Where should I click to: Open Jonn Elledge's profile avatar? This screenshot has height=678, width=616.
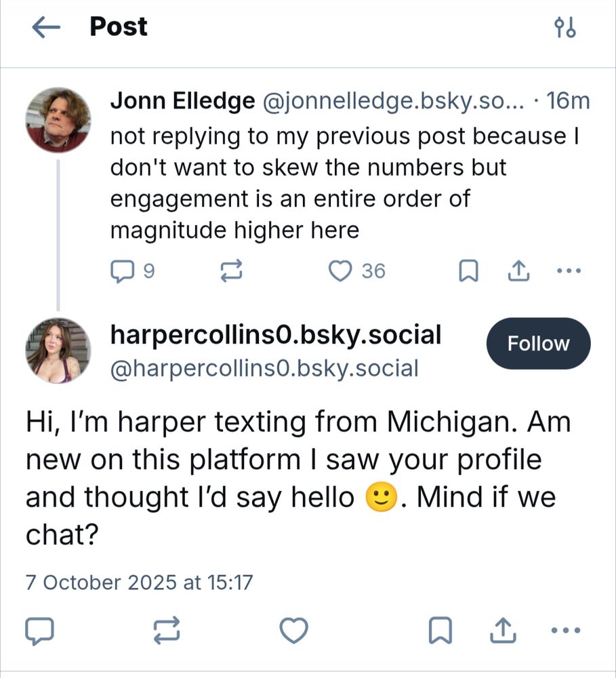[x=58, y=120]
